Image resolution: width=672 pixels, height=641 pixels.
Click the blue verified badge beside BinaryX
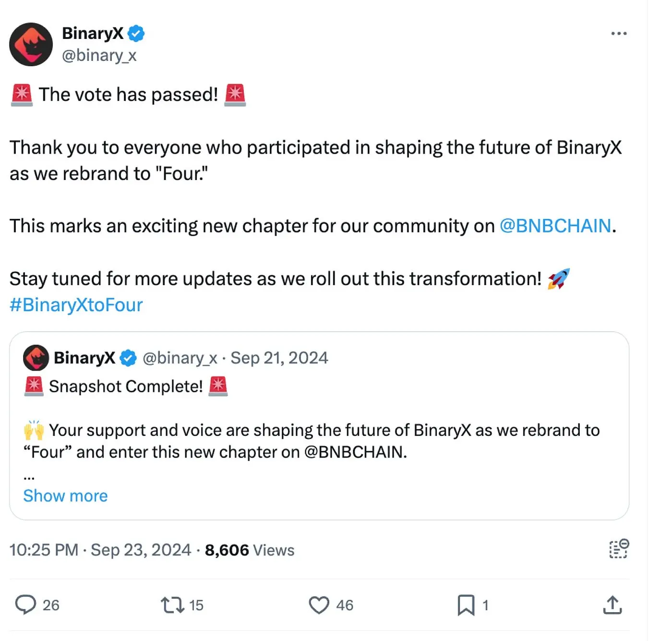tap(136, 33)
